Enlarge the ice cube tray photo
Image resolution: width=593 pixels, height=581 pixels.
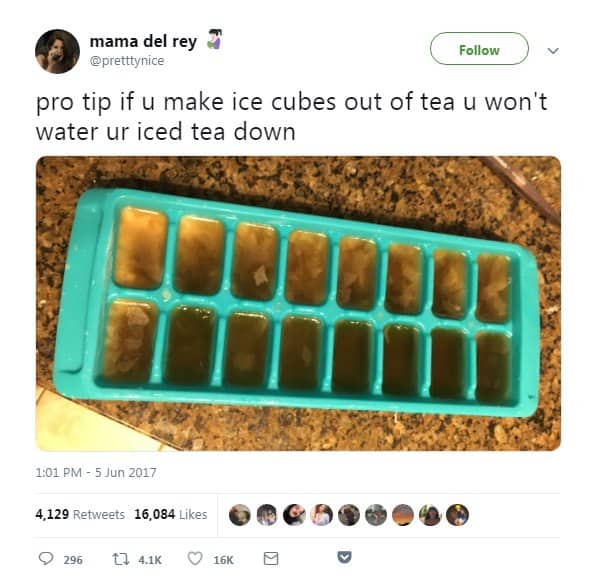tap(298, 303)
